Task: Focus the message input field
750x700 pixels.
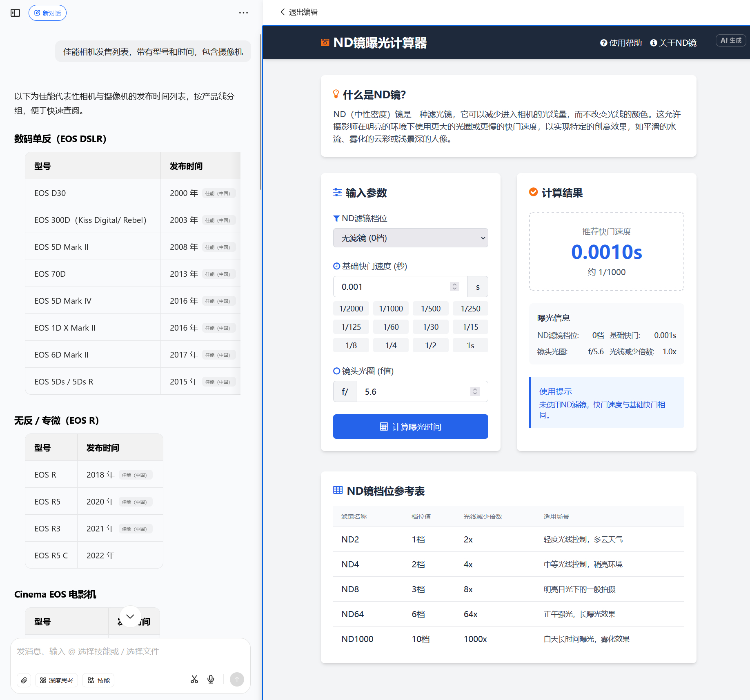Action: 130,651
